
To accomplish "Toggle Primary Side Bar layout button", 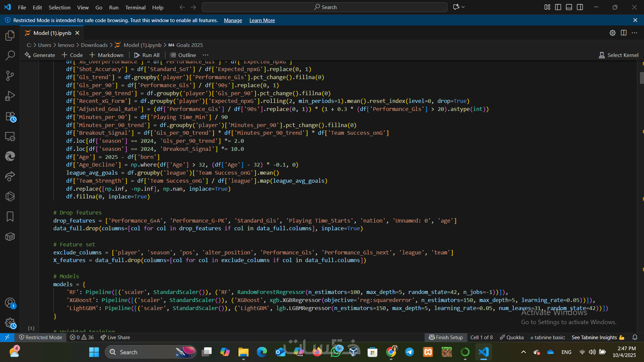I will (558, 7).
